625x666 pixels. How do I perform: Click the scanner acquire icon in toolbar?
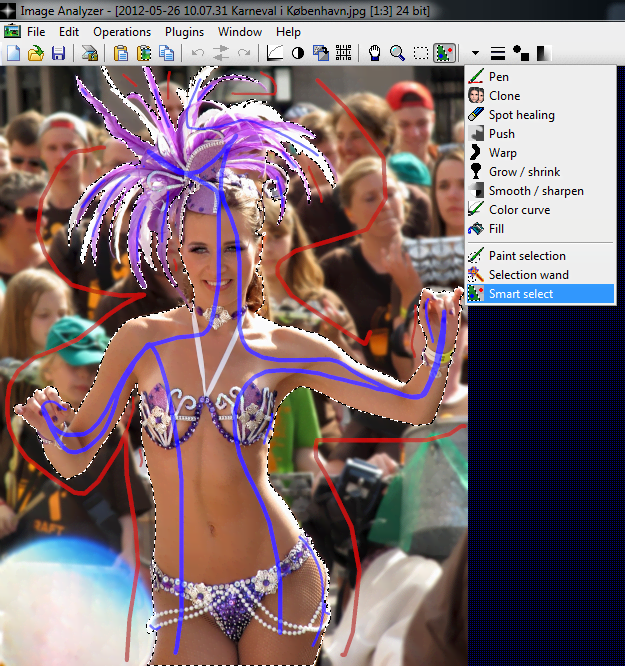[89, 53]
